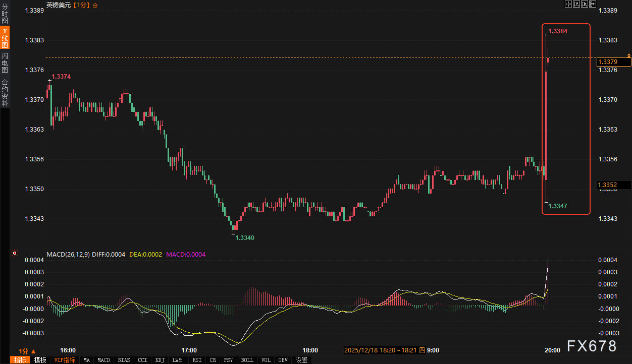This screenshot has width=632, height=364.
Task: Click the orange arrow marker above 1.3379 price
Action: coord(628,54)
